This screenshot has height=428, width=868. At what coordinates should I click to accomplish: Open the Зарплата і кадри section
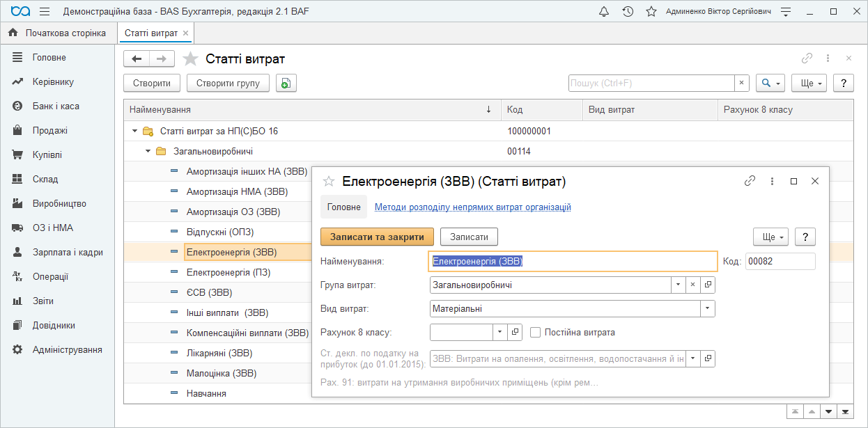[x=68, y=252]
